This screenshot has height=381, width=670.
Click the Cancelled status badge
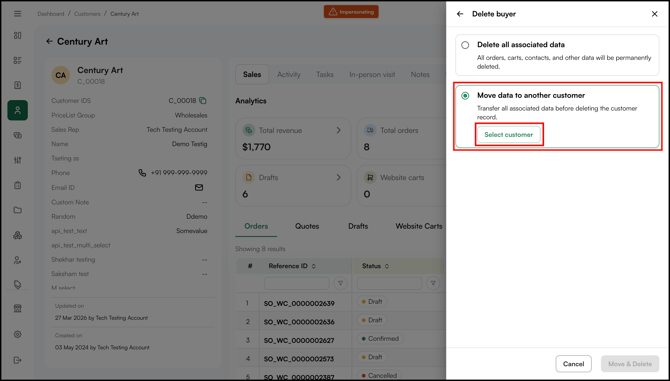pos(379,375)
